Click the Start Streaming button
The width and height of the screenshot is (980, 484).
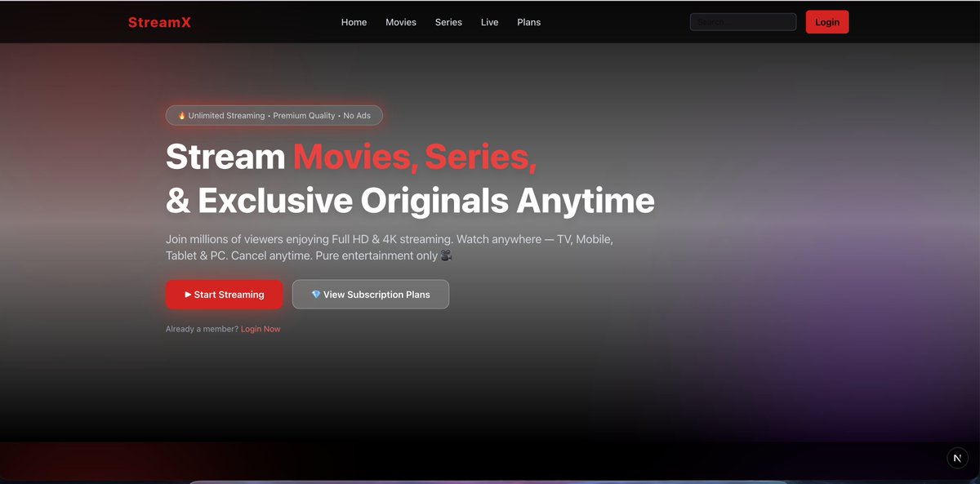[x=225, y=295]
